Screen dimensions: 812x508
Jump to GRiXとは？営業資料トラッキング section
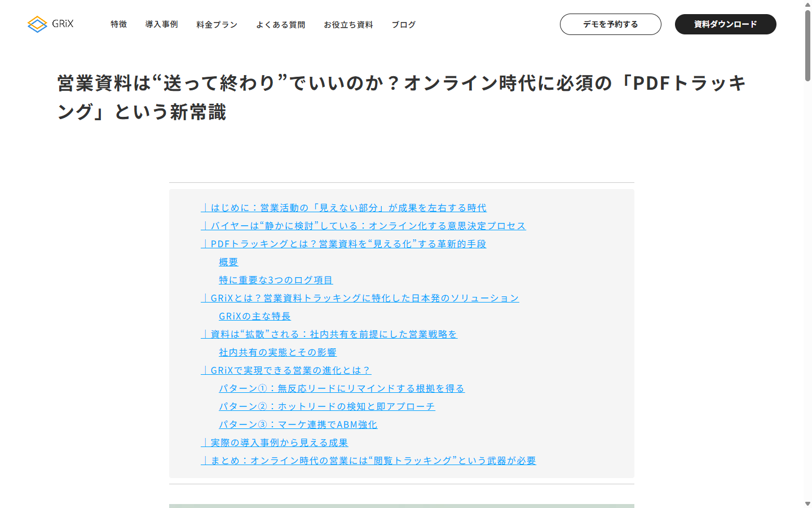point(360,298)
